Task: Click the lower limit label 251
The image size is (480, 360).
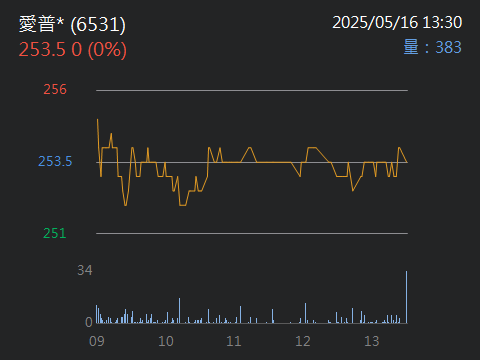Action: [x=55, y=233]
